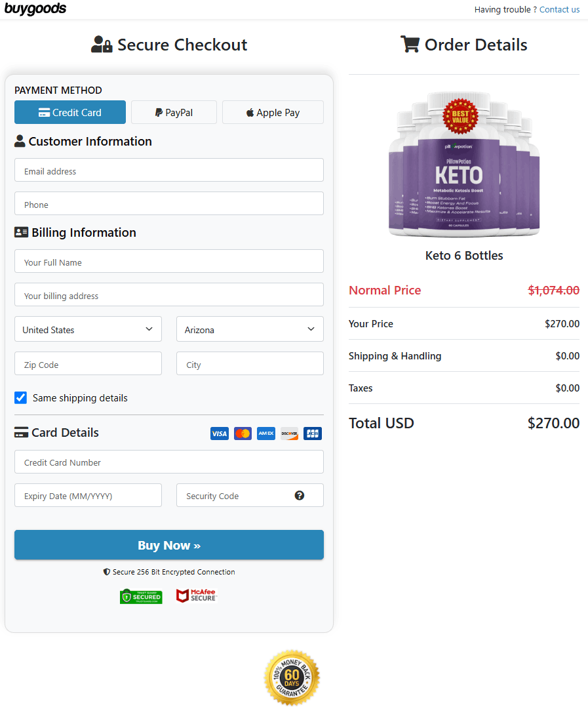Select the Credit Card payment tab
The image size is (588, 707).
point(70,112)
